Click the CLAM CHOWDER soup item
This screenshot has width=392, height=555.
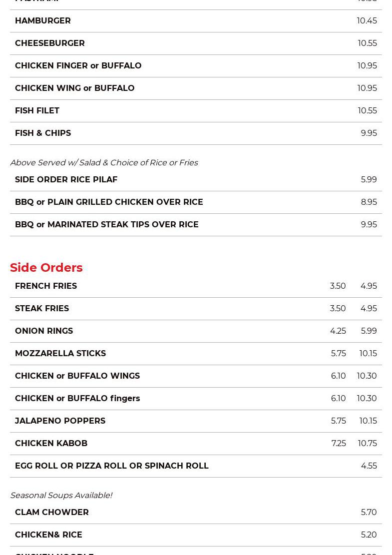point(52,513)
